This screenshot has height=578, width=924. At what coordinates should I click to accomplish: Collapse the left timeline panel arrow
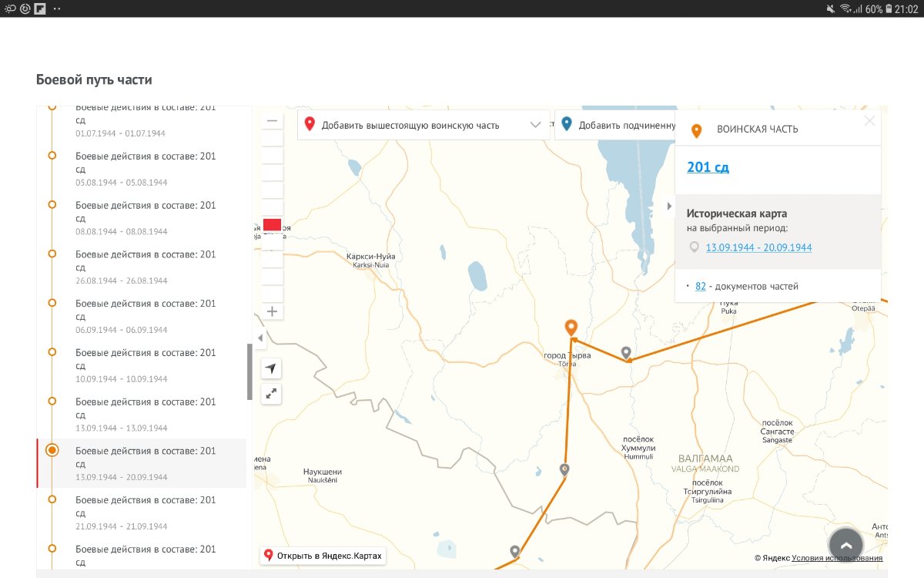pyautogui.click(x=259, y=338)
